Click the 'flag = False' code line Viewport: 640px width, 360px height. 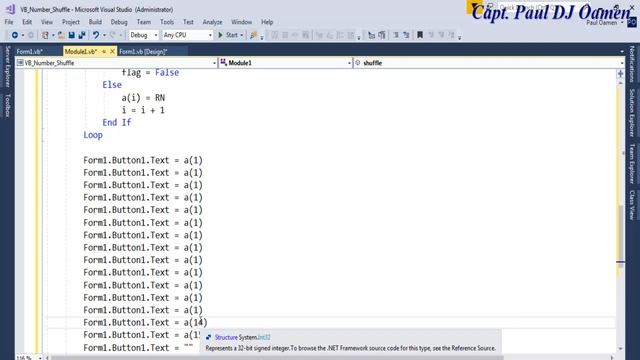click(x=150, y=73)
